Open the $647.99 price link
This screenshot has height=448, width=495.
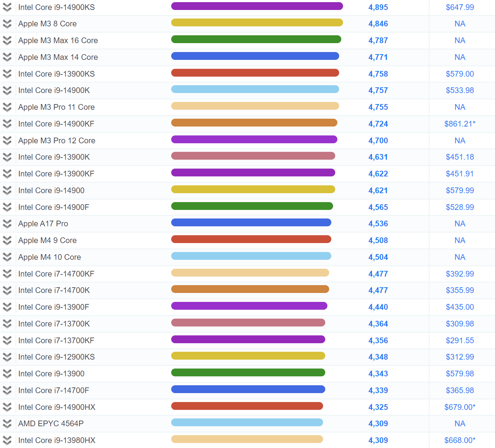460,7
